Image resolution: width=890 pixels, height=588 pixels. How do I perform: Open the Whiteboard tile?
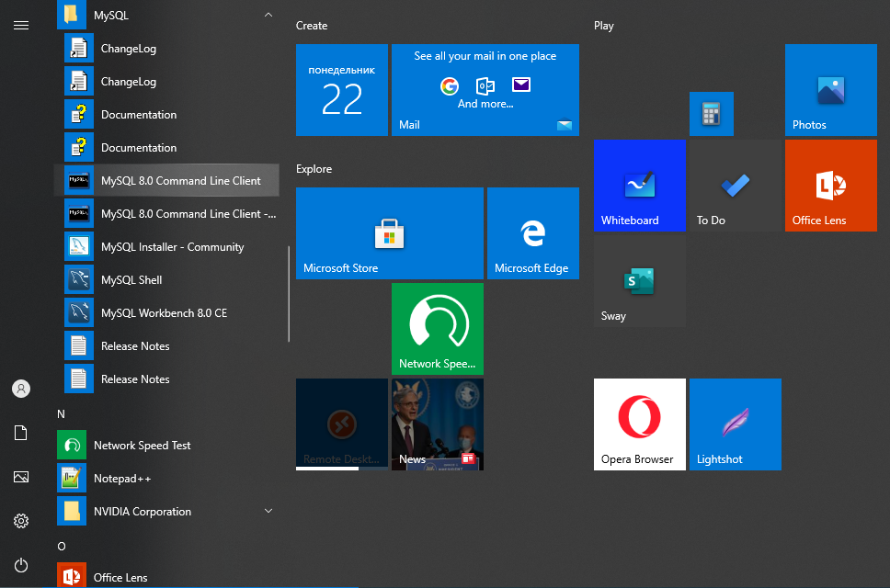pyautogui.click(x=639, y=185)
